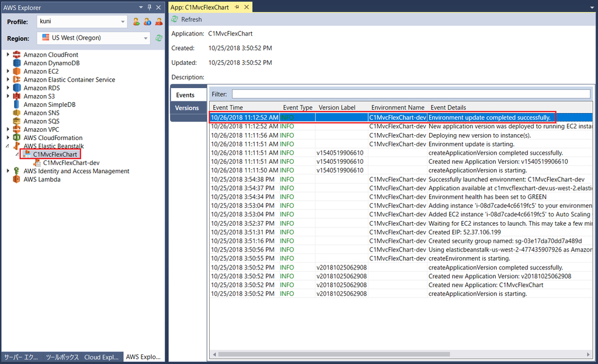Click the Elastic Container Service icon
Viewport: 598px width, 364px height.
coord(17,79)
